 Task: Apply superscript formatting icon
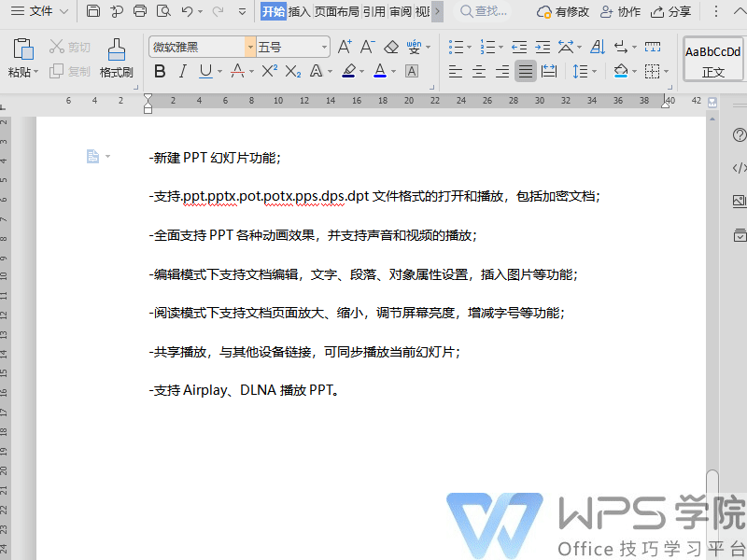tap(268, 71)
